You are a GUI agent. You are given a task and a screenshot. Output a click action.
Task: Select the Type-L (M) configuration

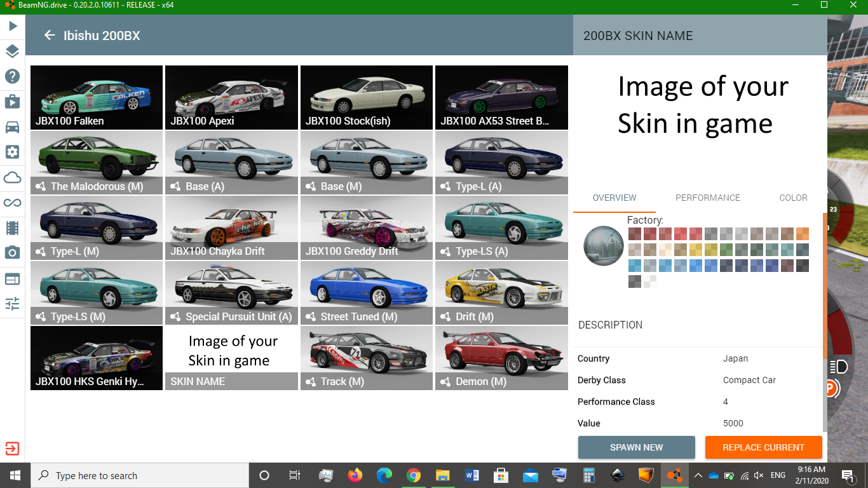click(x=97, y=227)
